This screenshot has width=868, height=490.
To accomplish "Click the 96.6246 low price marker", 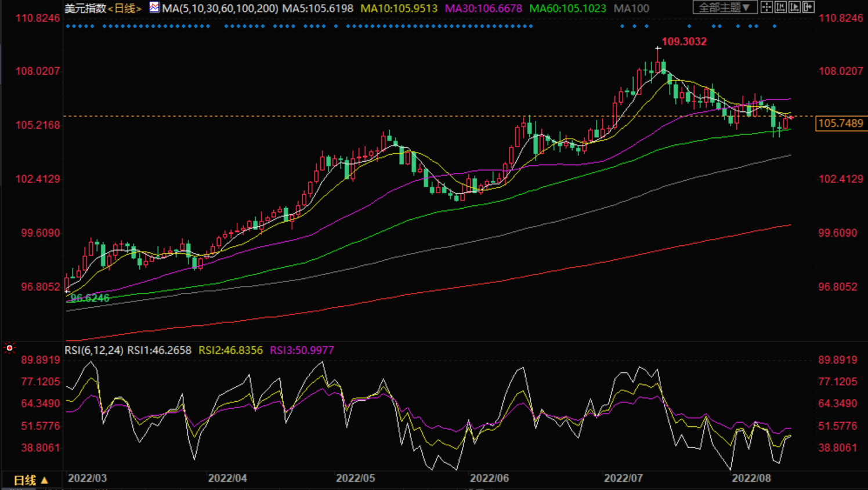I will [x=89, y=298].
